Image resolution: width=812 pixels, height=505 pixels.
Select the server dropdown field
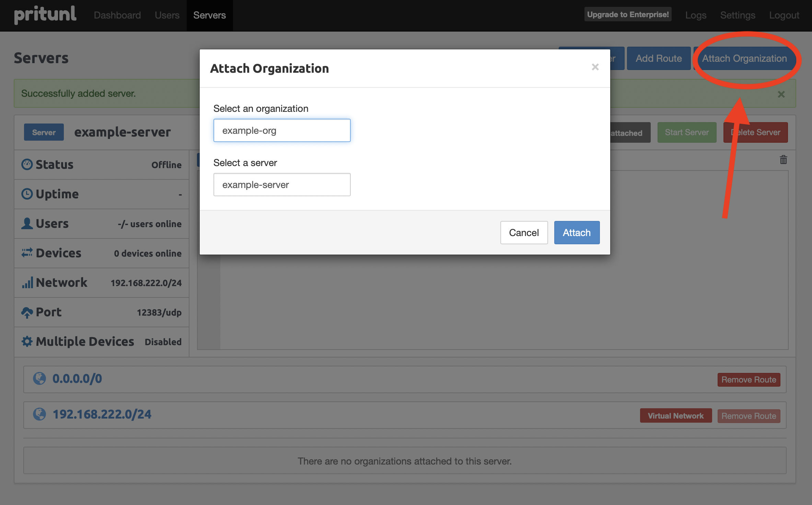pos(282,185)
